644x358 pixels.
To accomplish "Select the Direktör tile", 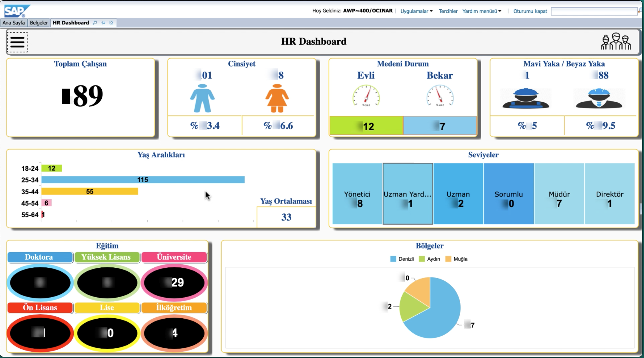I will pyautogui.click(x=610, y=194).
